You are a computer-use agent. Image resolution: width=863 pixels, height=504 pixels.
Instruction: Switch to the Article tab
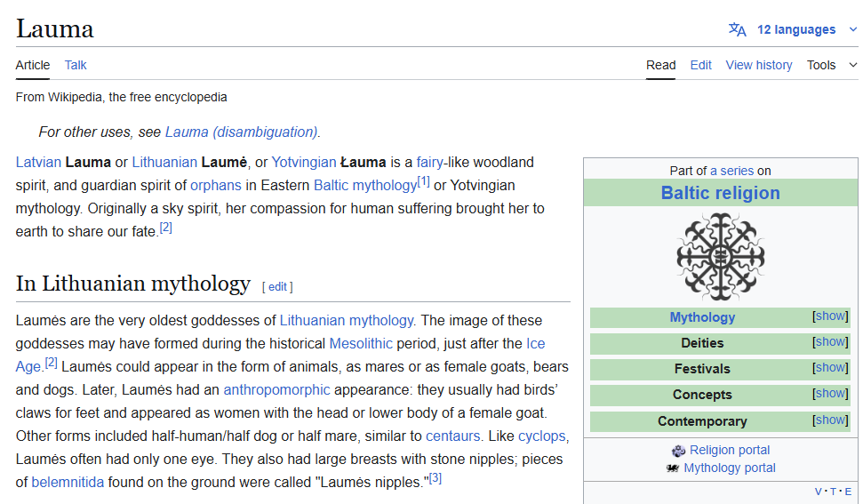pyautogui.click(x=33, y=65)
